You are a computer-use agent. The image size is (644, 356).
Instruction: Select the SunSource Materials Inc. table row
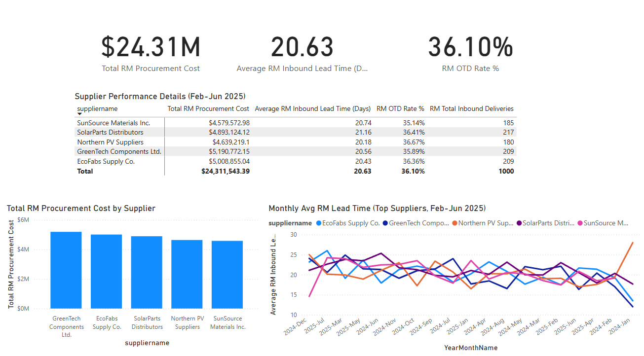tap(197, 123)
